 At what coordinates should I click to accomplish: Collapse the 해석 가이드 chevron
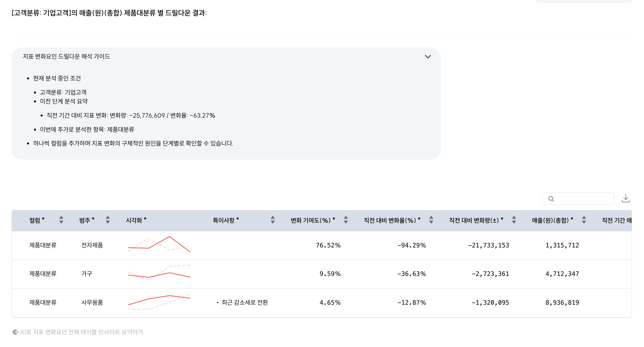coord(428,57)
